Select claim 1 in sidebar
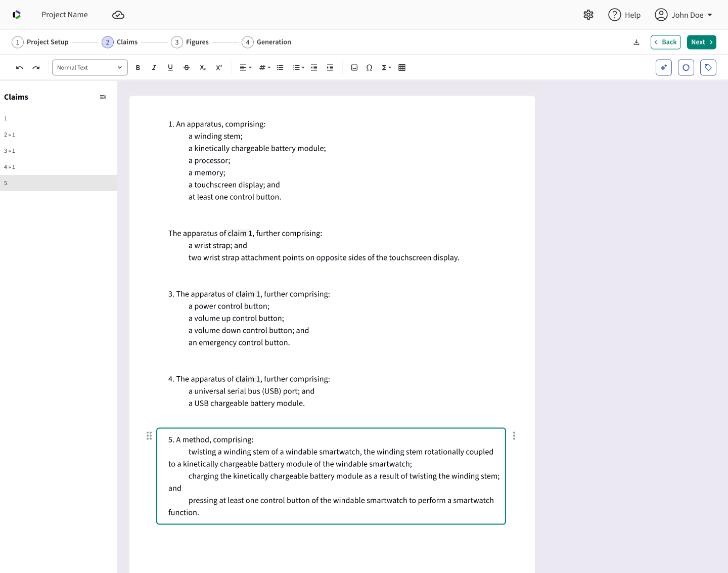 (x=59, y=118)
